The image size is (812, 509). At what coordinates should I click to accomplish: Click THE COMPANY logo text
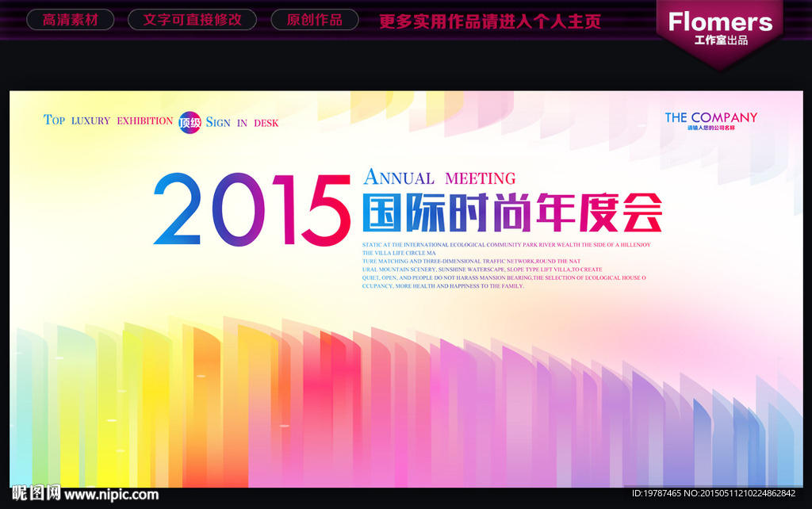click(x=711, y=117)
